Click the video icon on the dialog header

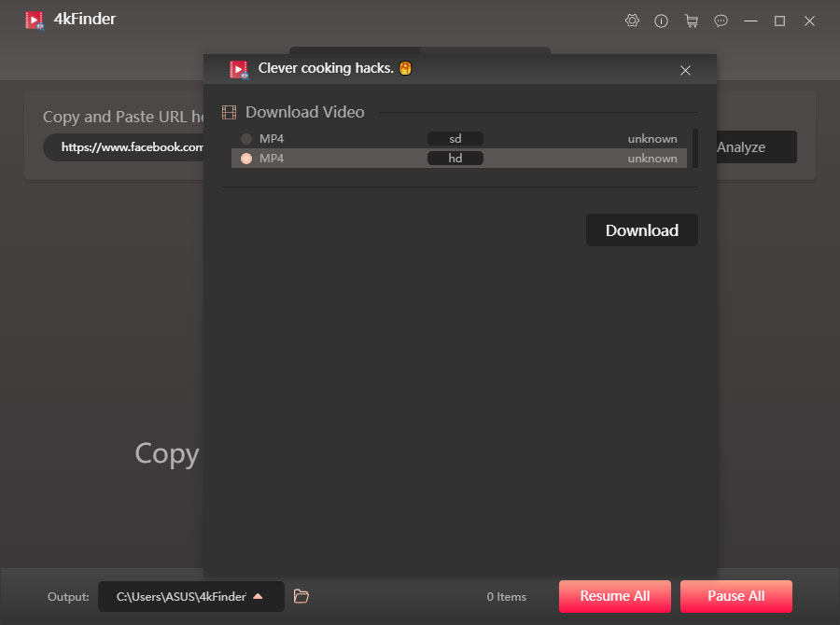tap(238, 68)
